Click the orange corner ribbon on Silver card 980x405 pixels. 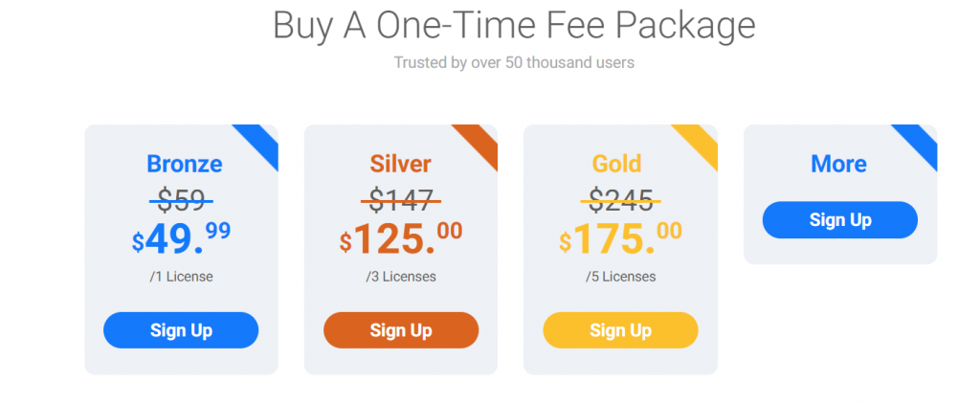(480, 141)
